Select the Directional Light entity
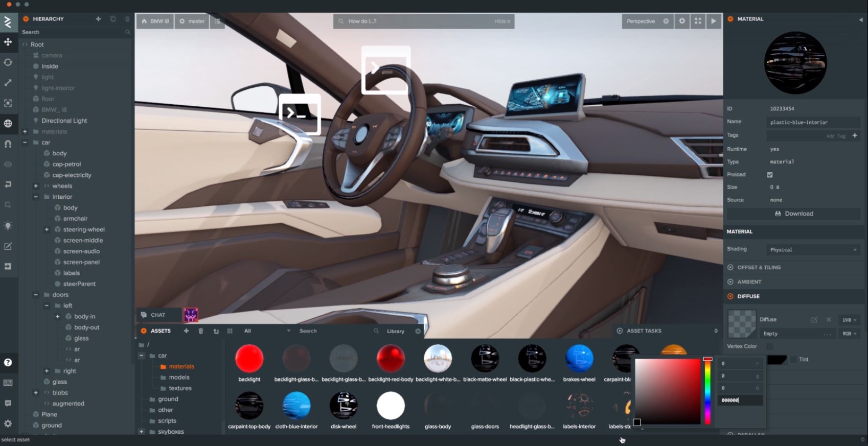Image resolution: width=868 pixels, height=446 pixels. pyautogui.click(x=64, y=121)
